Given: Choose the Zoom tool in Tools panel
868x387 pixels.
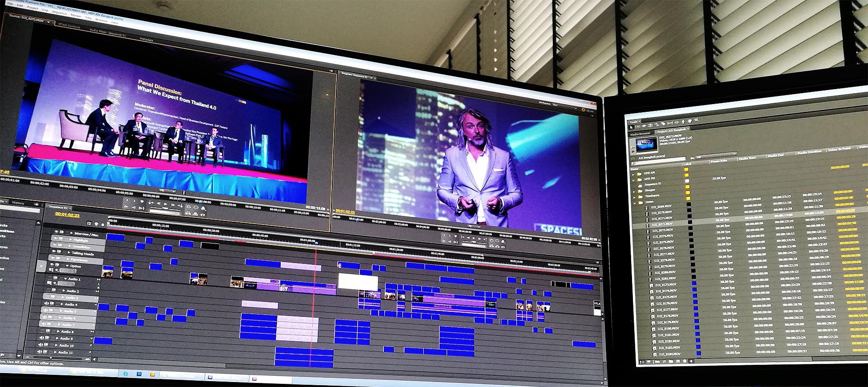Looking at the screenshot, I should click(697, 120).
